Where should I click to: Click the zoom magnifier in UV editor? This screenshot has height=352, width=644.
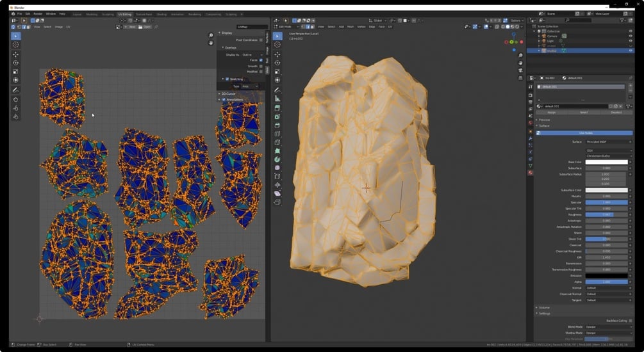(211, 36)
